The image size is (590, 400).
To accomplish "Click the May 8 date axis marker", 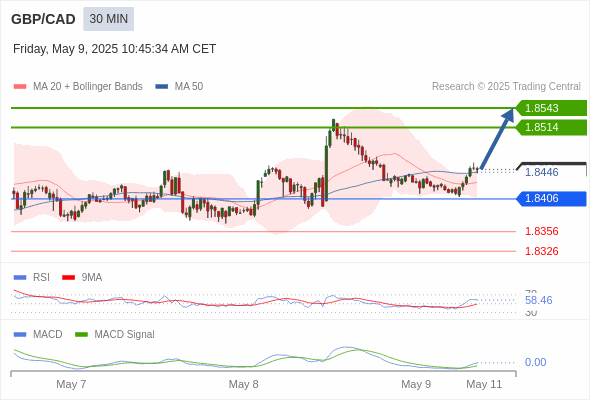I will coord(243,384).
